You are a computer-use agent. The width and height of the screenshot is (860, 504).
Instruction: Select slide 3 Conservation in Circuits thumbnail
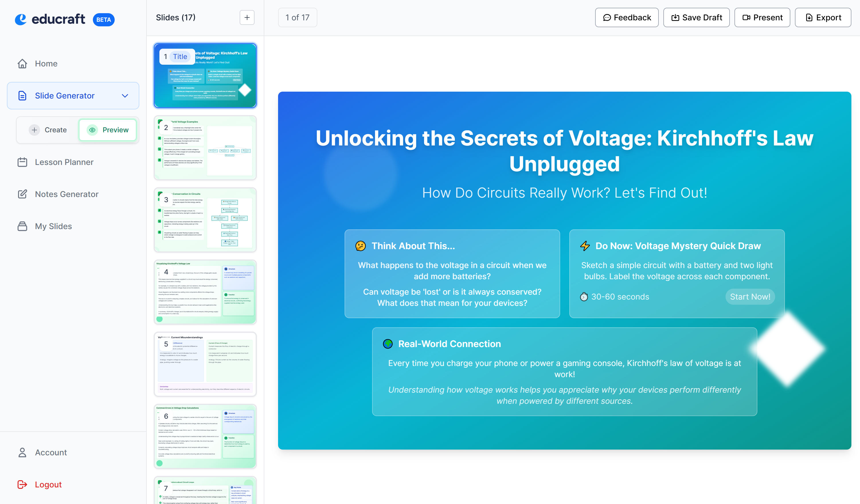[x=205, y=220]
